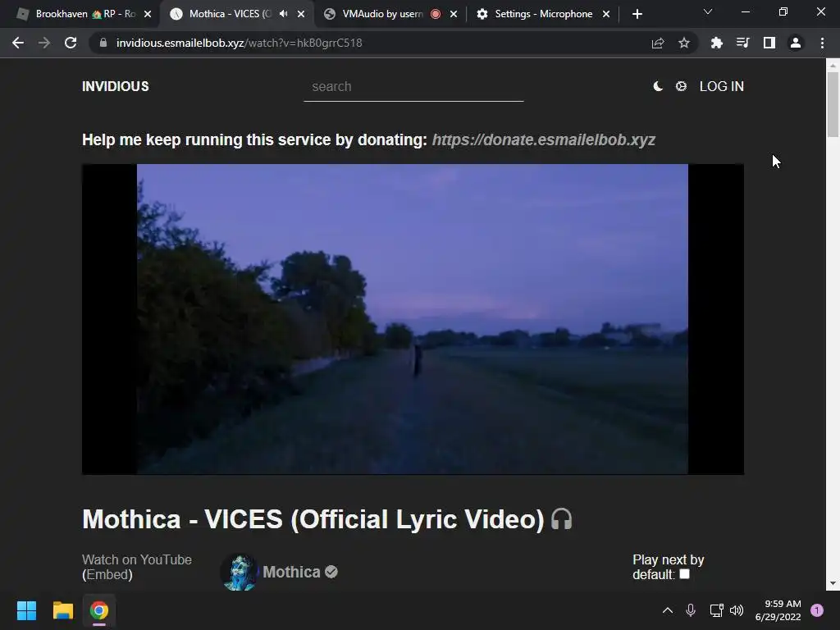Image resolution: width=840 pixels, height=630 pixels.
Task: Click the LOG IN link
Action: tap(722, 86)
